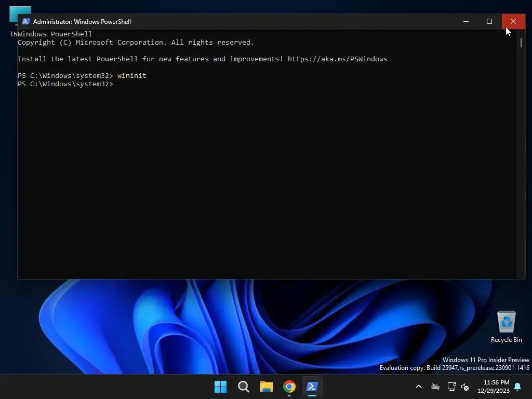Minimize the PowerShell window
Image resolution: width=532 pixels, height=399 pixels.
click(x=466, y=21)
